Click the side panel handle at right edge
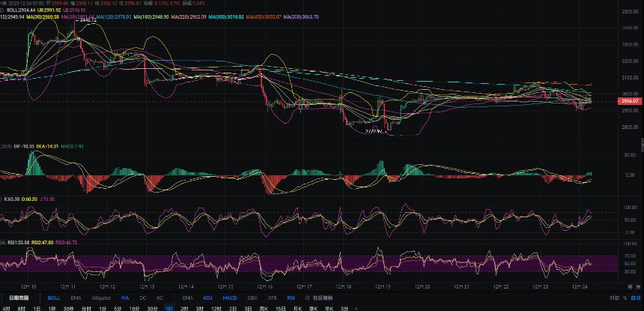This screenshot has width=644, height=311. pos(642,144)
